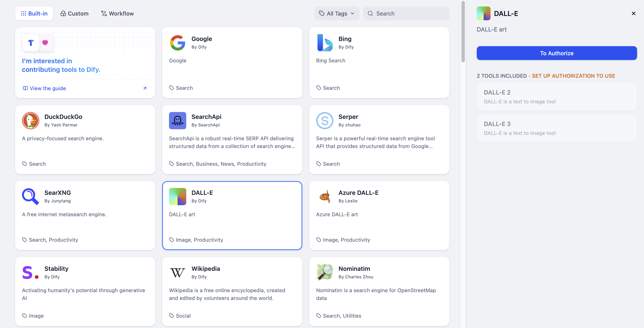Click the tag icon on the Google card
Viewport: 644px width, 328px height.
[x=172, y=88]
